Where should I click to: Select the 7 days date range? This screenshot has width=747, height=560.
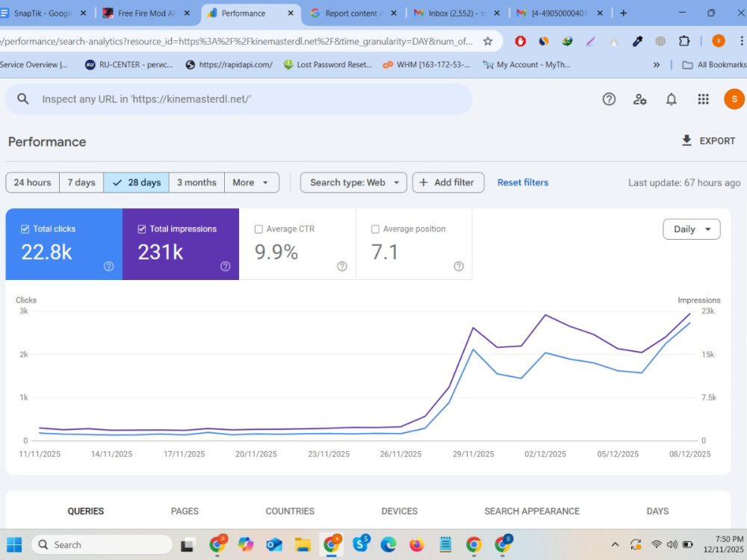pyautogui.click(x=81, y=182)
